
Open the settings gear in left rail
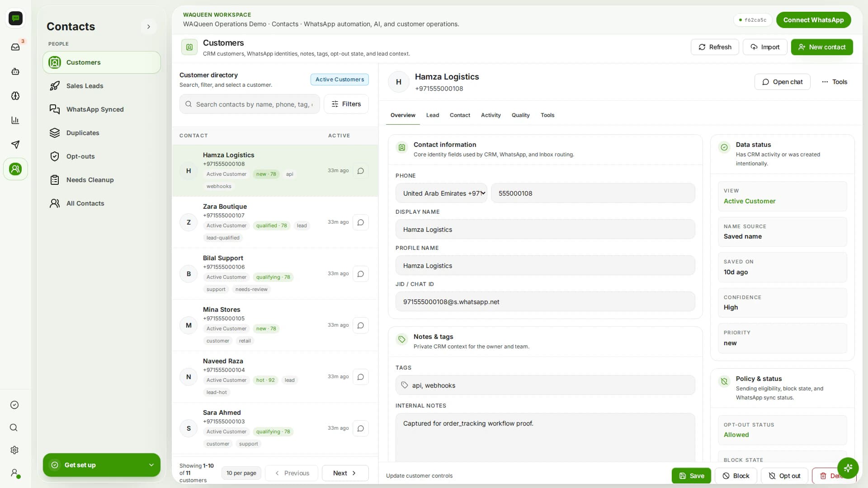[14, 450]
